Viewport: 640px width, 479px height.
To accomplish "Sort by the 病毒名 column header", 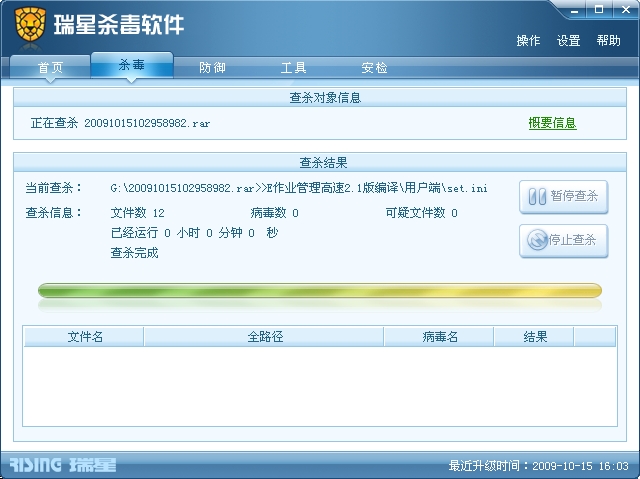I will (x=439, y=337).
